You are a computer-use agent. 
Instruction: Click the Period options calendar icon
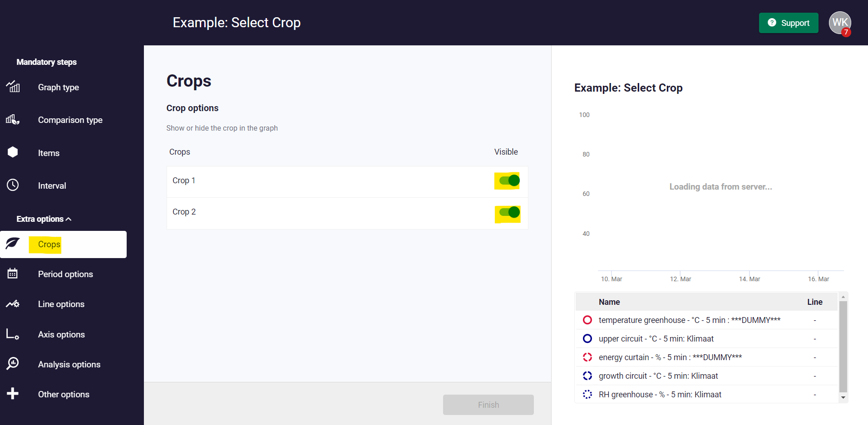coord(13,274)
